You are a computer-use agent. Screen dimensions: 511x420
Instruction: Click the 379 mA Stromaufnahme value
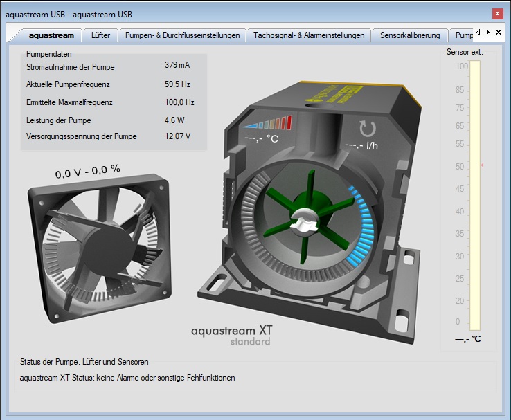(x=177, y=65)
